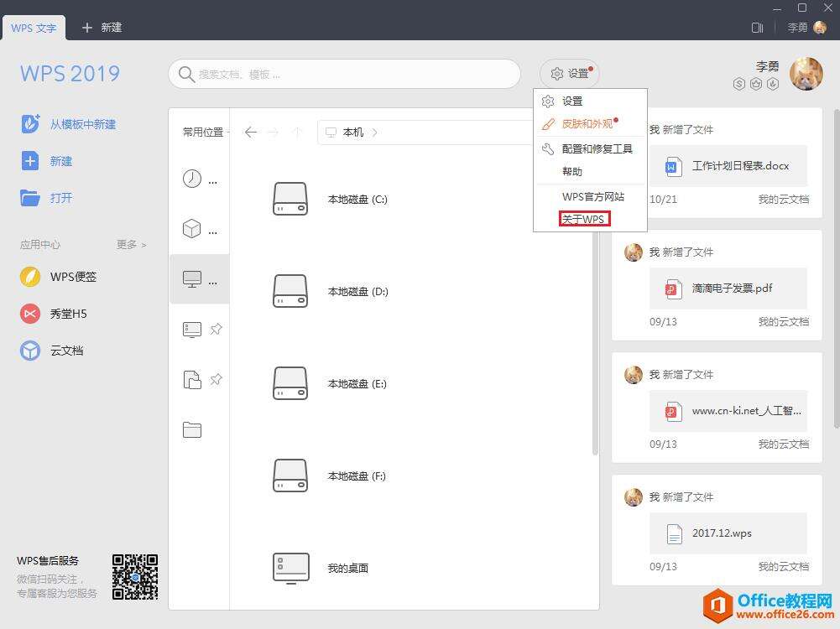Open the documents location icon

(x=192, y=380)
